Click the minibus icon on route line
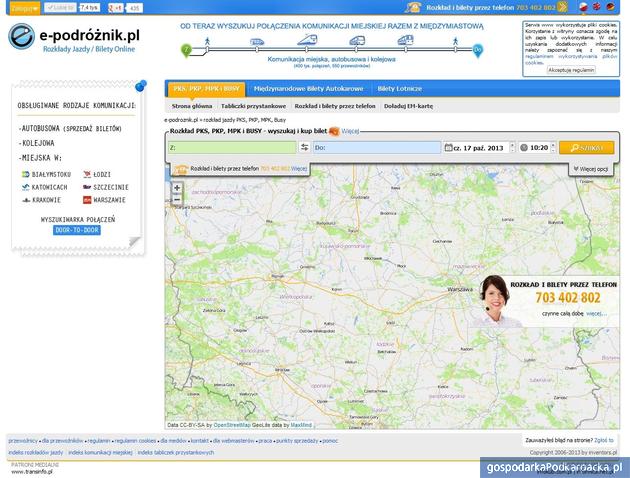 point(257,42)
